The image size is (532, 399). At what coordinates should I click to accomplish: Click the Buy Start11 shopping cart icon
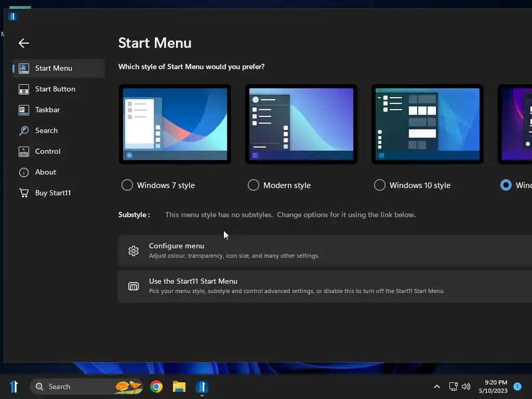[24, 193]
